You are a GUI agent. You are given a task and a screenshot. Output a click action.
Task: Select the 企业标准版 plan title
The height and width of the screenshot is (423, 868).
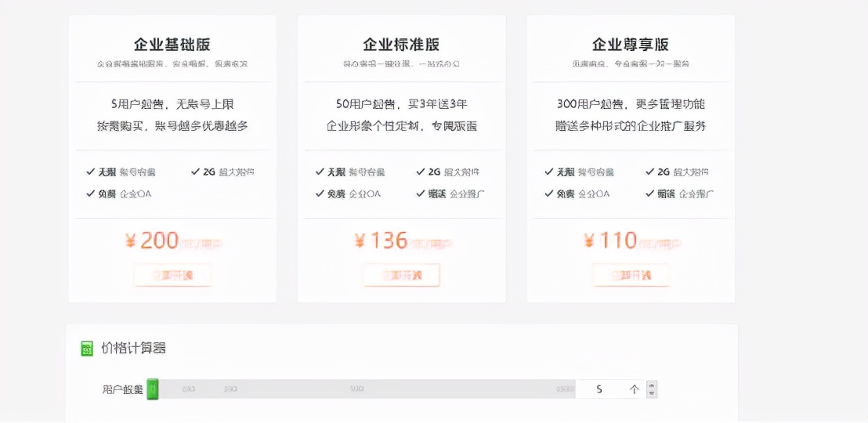click(x=401, y=44)
